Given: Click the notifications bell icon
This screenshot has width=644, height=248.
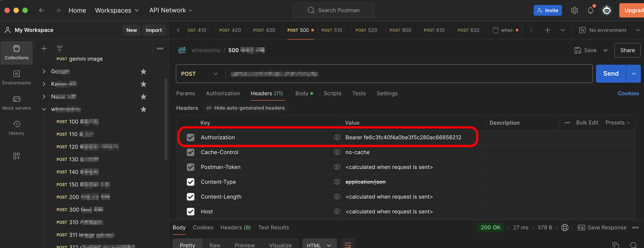Looking at the screenshot, I should 590,10.
